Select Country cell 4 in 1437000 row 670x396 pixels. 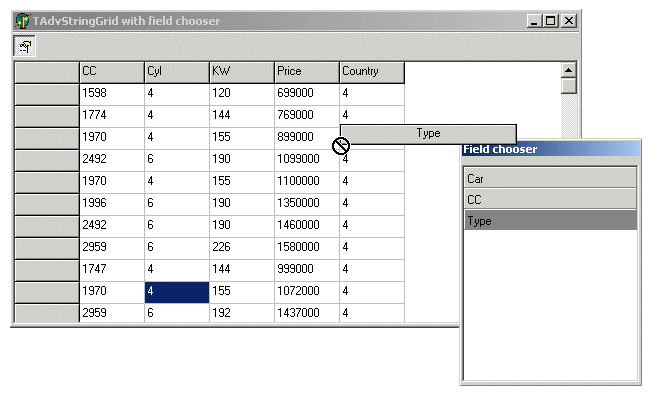(372, 314)
